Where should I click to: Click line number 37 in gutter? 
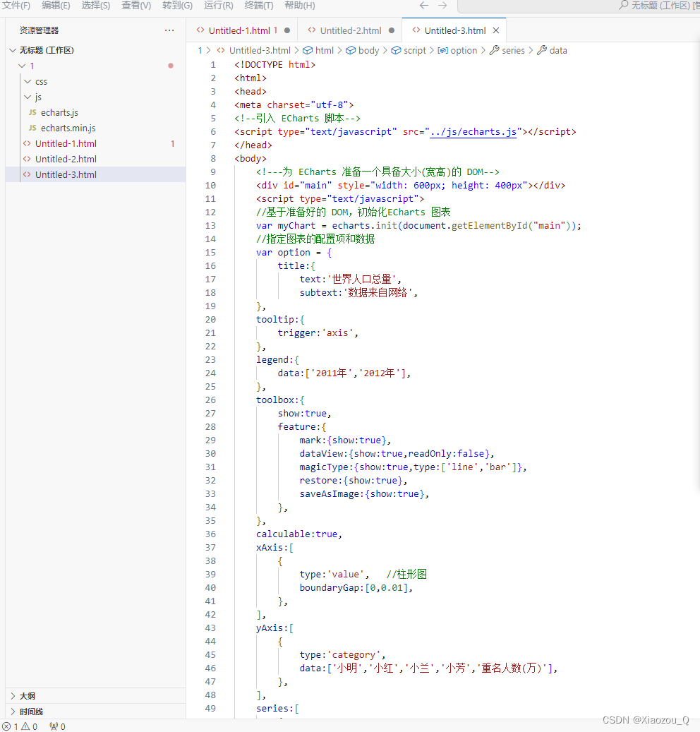point(210,547)
